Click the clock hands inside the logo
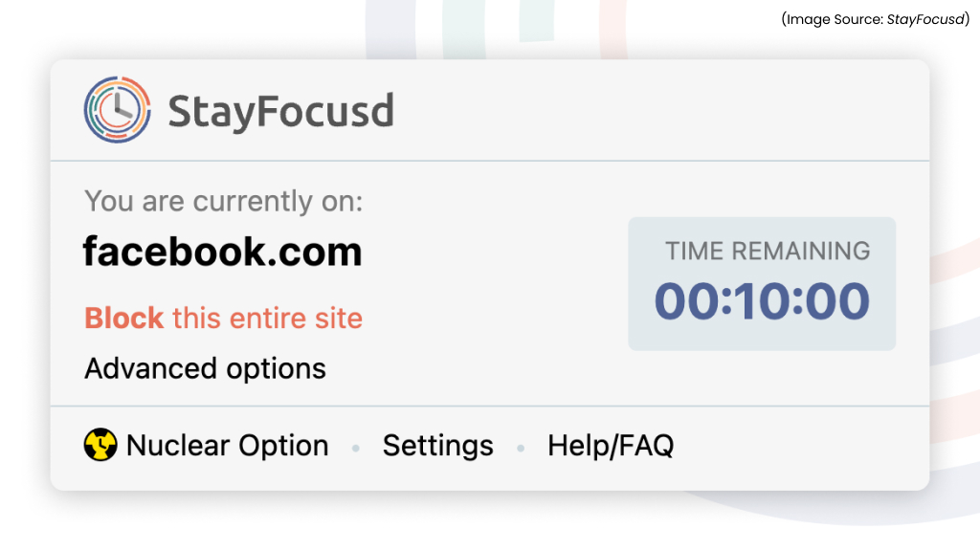This screenshot has height=551, width=980. point(119,108)
